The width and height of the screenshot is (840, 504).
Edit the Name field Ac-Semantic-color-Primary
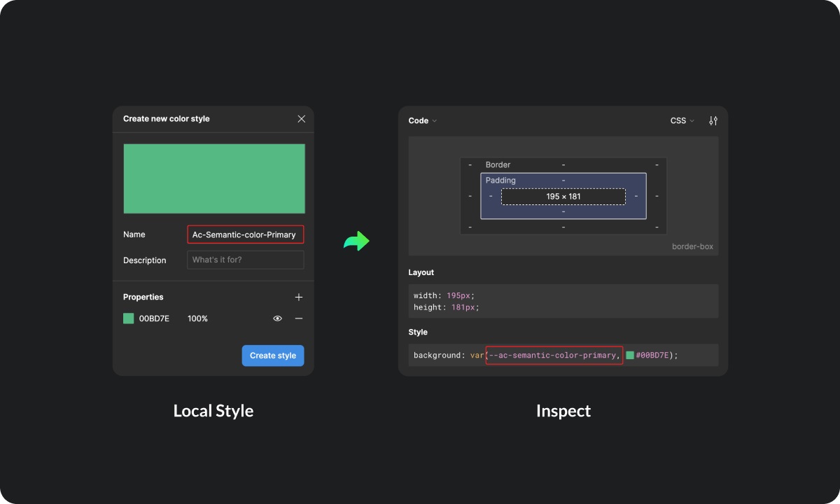click(246, 234)
